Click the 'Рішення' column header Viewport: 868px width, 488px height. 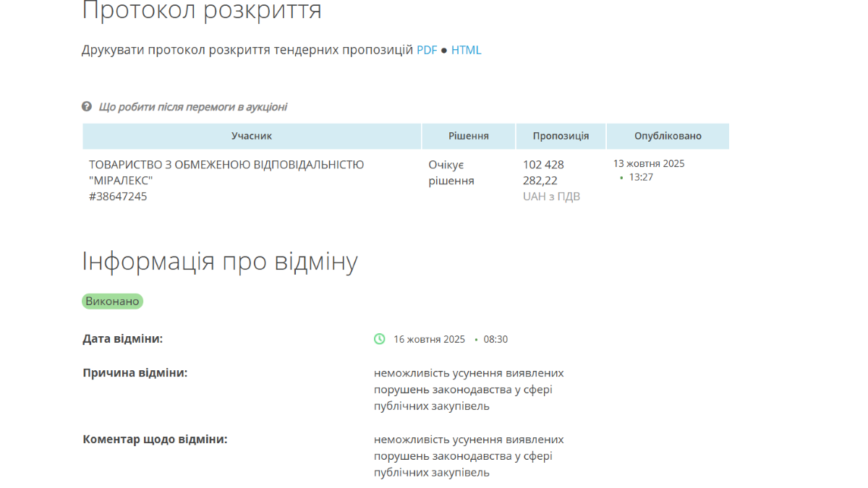pyautogui.click(x=468, y=136)
